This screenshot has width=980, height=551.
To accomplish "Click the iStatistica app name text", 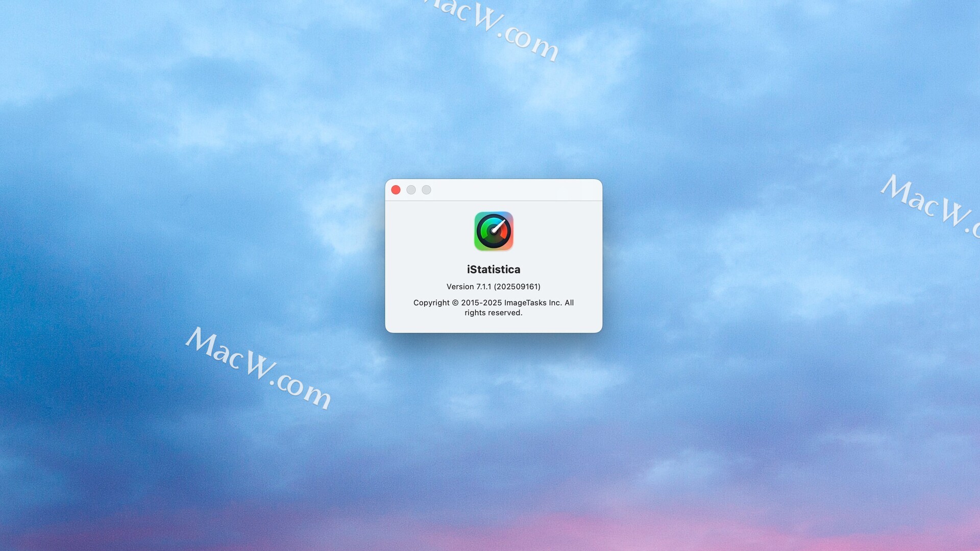I will point(494,269).
